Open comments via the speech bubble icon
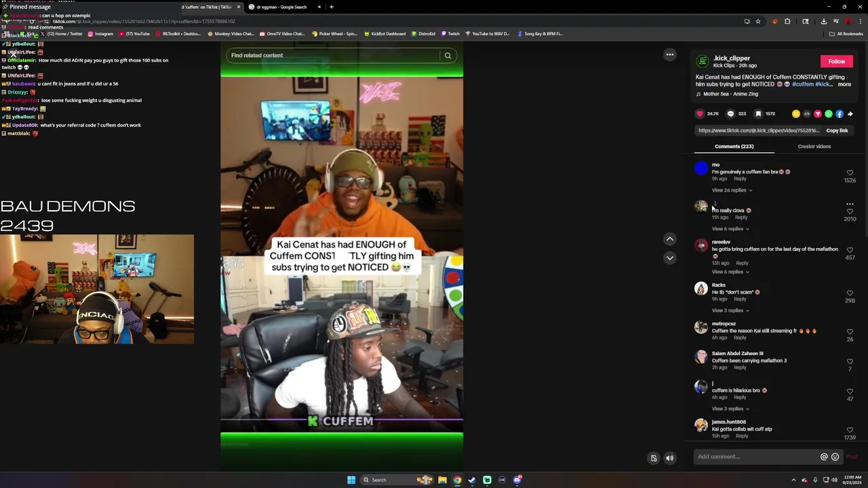The width and height of the screenshot is (868, 488). coord(730,114)
